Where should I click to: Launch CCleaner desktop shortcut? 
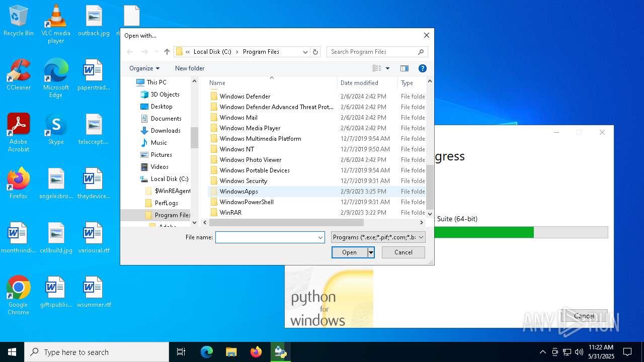coord(19,75)
